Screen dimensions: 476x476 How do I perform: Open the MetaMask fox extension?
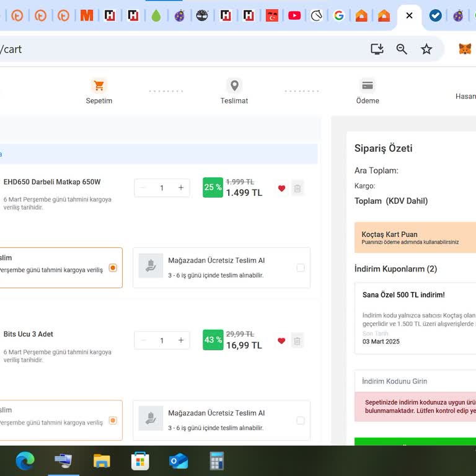click(x=464, y=49)
